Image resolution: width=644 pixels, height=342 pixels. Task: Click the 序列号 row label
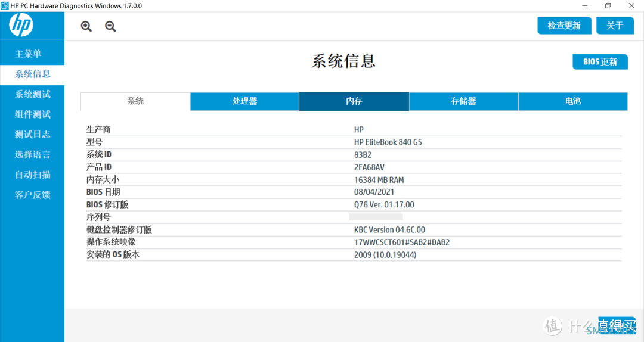tap(98, 217)
